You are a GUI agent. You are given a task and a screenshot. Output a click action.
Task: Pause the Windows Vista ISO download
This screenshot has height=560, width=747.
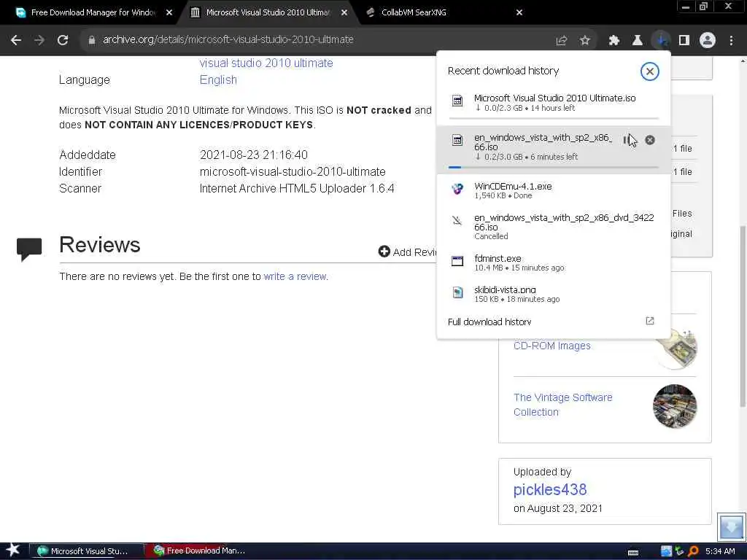626,140
